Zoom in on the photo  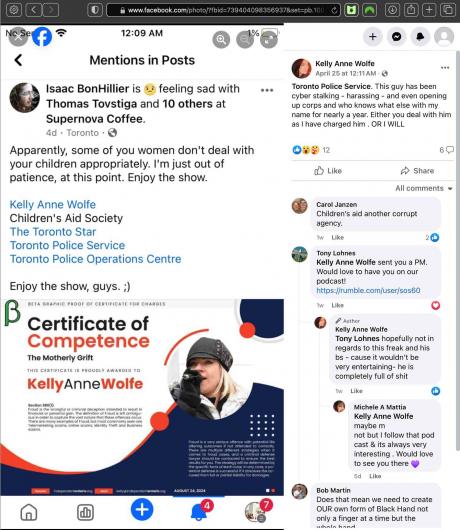(221, 40)
